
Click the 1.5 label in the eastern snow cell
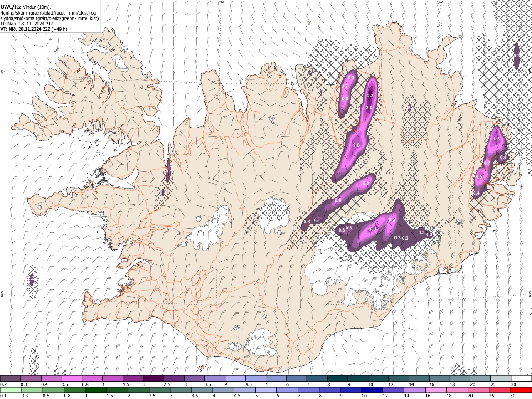(496, 139)
